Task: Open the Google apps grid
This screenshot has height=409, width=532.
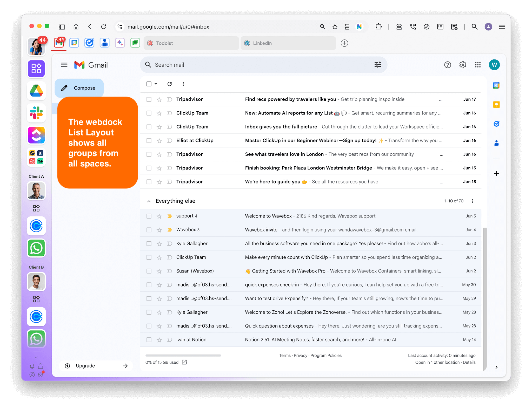Action: click(x=478, y=65)
